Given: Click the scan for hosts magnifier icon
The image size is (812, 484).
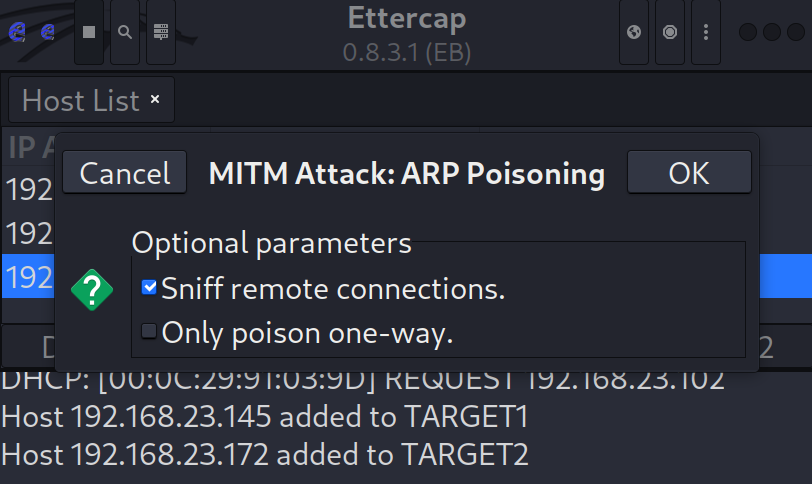Looking at the screenshot, I should point(125,32).
